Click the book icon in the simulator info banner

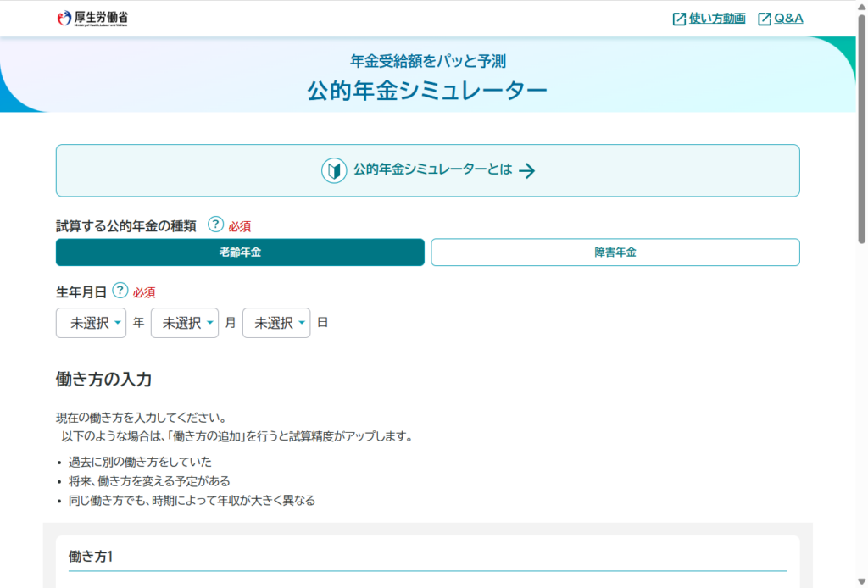tap(332, 170)
